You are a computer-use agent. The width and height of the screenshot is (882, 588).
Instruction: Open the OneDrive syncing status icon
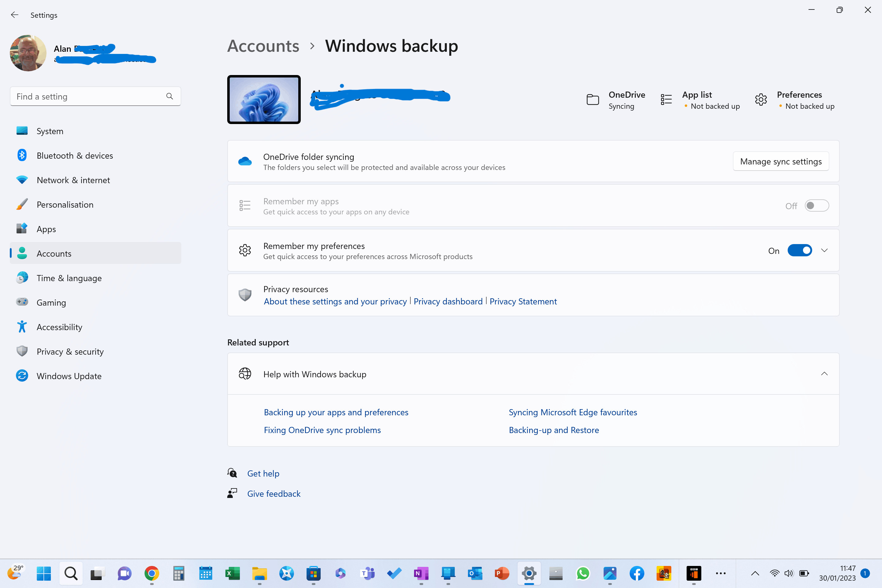pos(593,99)
